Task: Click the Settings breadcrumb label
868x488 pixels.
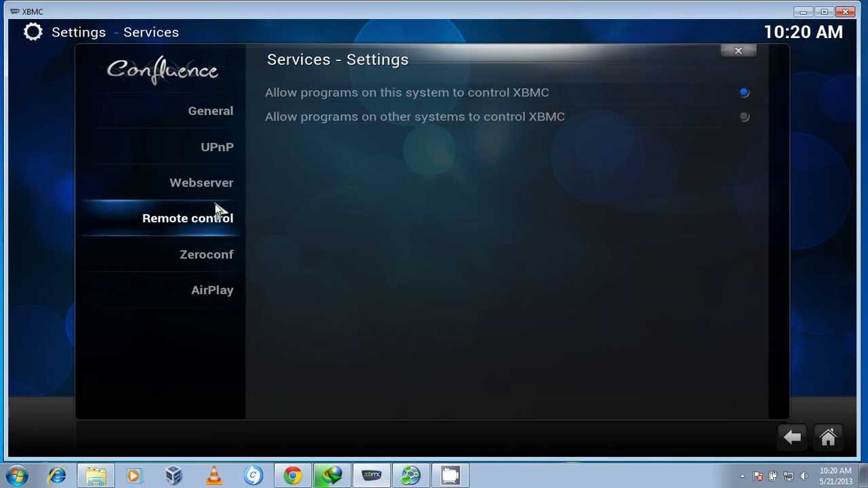Action: 79,33
